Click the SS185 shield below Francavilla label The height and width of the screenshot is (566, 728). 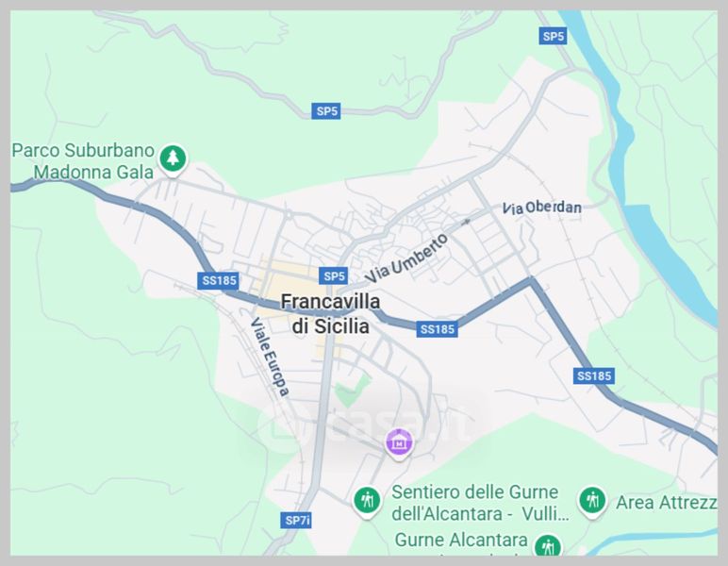click(437, 329)
